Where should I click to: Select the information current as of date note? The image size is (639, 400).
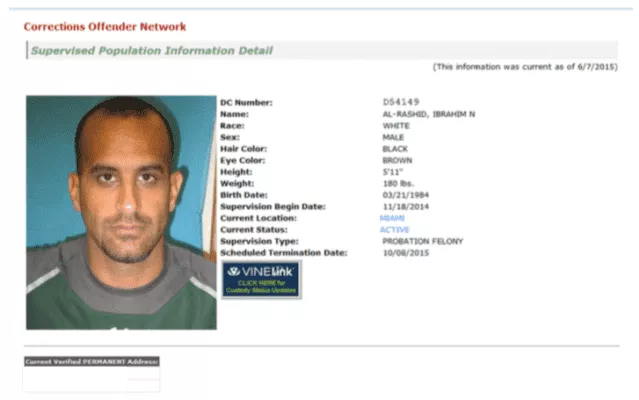point(525,67)
